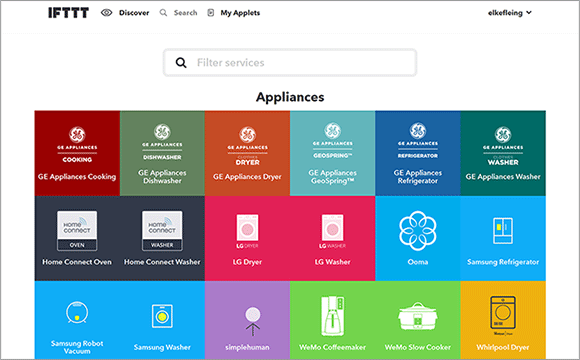This screenshot has width=580, height=360.
Task: Click the GE Appliances Dishwasher label
Action: [x=162, y=177]
